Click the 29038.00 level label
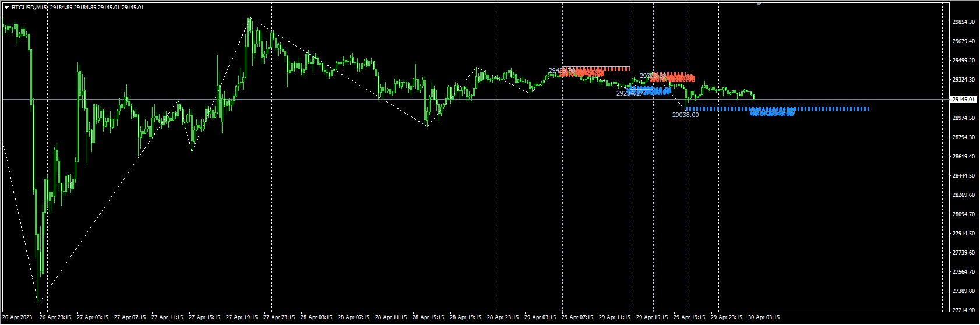980x325 pixels. pos(685,115)
